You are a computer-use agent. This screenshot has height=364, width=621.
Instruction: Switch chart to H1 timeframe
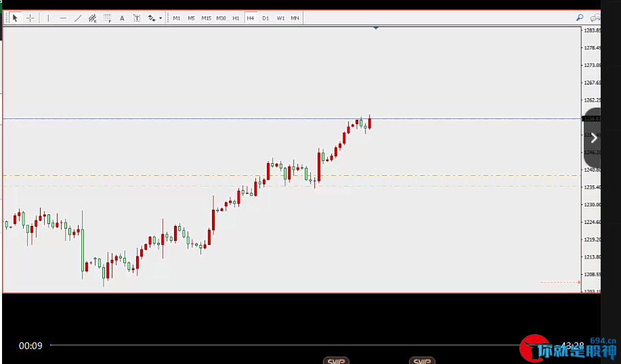[236, 18]
